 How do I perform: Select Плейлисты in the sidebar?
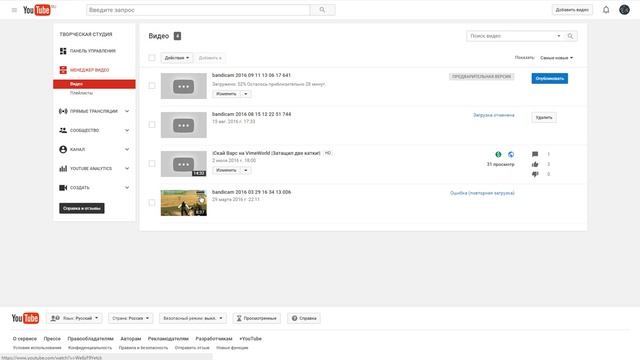click(x=81, y=93)
